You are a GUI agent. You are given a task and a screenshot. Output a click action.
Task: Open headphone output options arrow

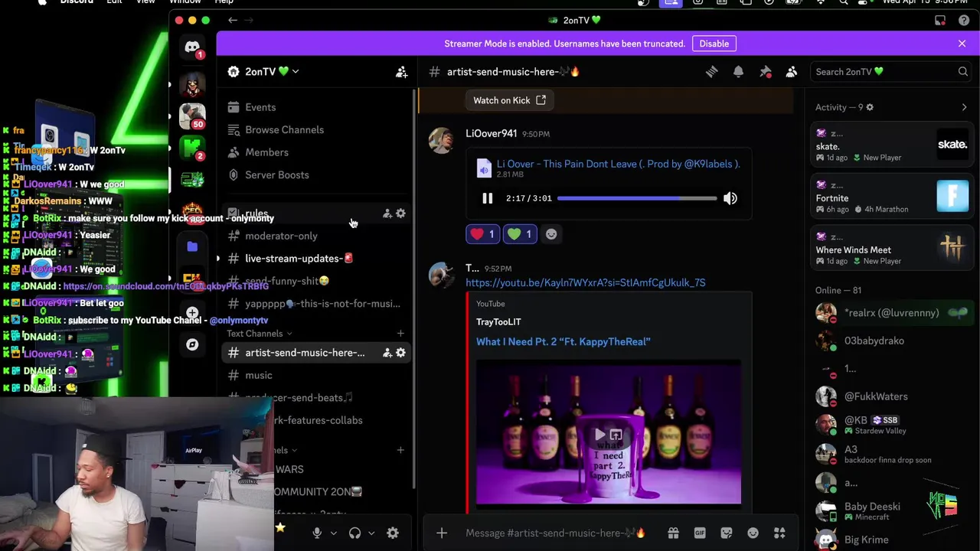pyautogui.click(x=371, y=533)
